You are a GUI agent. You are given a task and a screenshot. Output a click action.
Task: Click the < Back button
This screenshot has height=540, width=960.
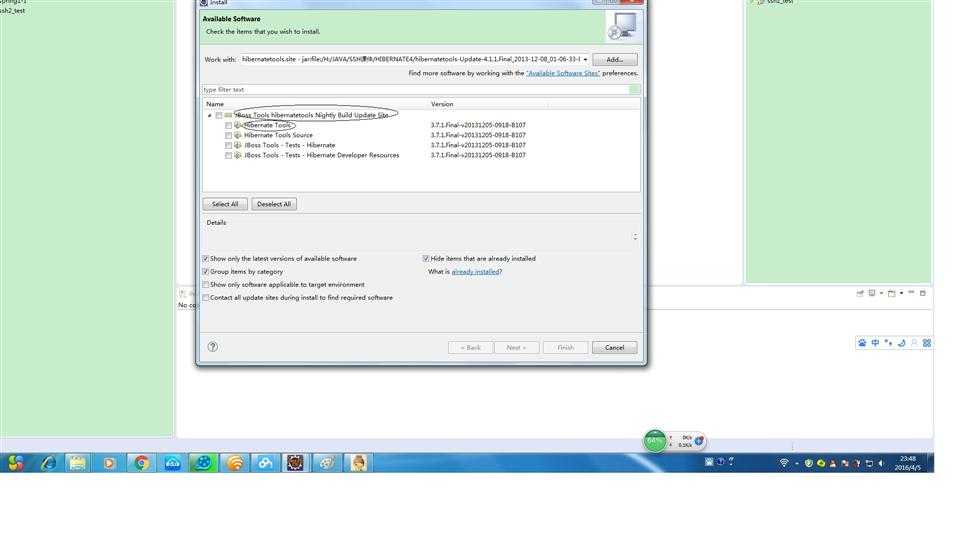[470, 347]
